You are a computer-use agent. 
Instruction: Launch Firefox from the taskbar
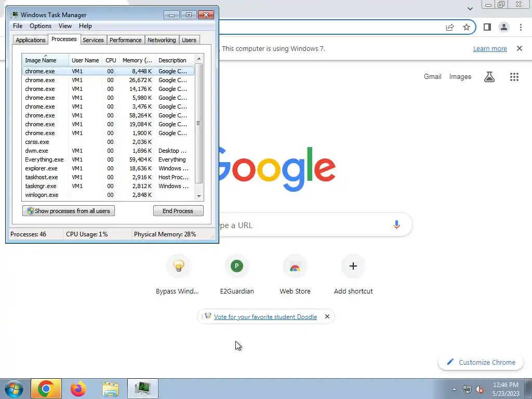78,389
